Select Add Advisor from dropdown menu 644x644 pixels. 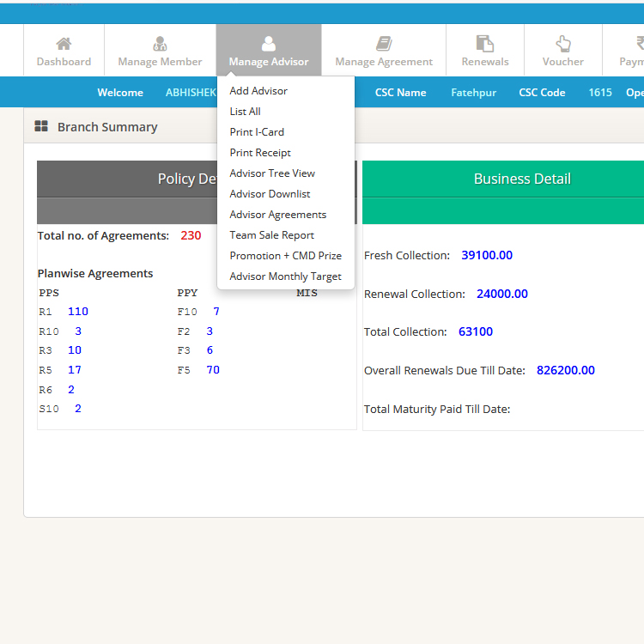pos(258,91)
